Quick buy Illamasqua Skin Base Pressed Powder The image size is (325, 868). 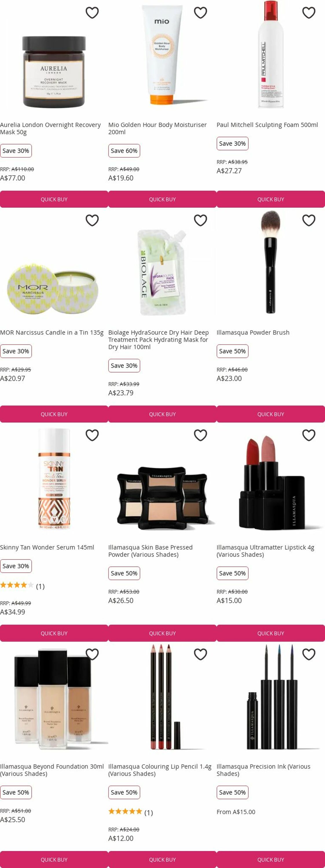click(x=162, y=633)
